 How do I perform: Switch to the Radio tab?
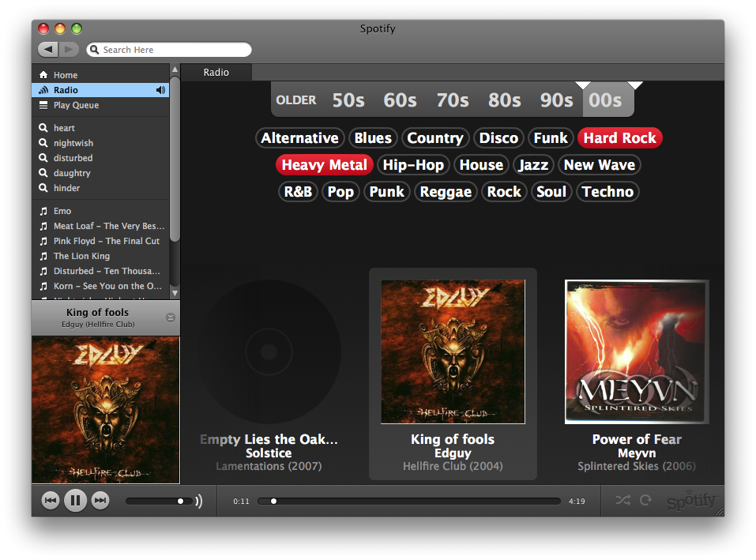coord(216,73)
